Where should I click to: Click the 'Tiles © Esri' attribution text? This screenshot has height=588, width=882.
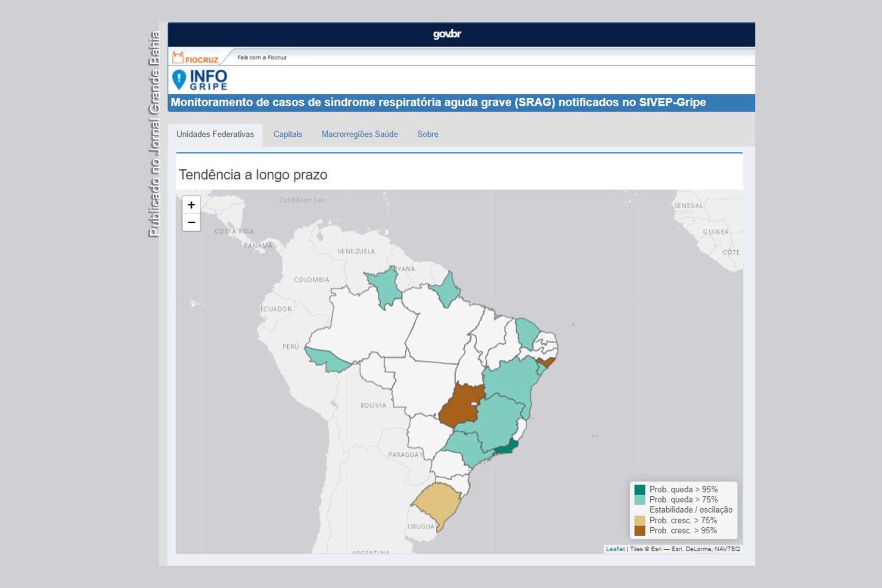646,549
